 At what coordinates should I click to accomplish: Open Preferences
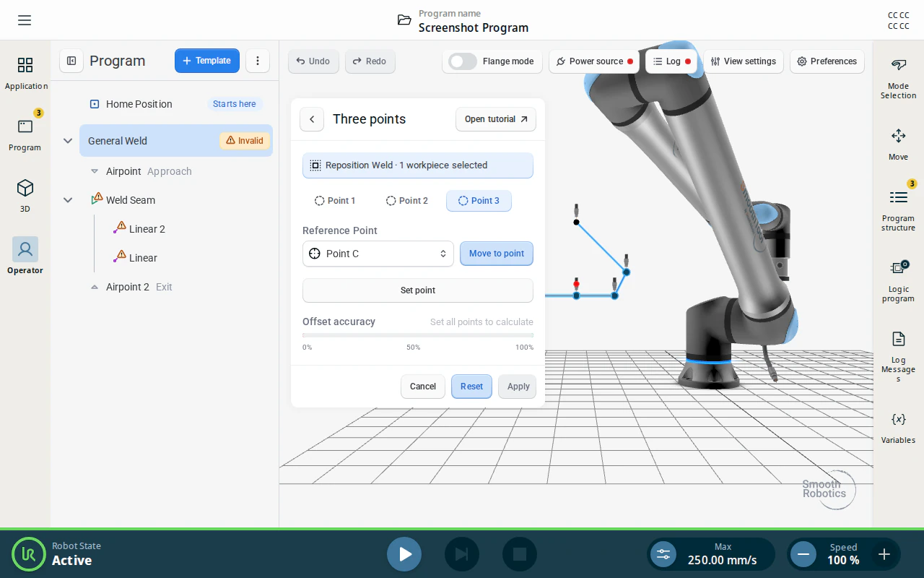click(827, 61)
